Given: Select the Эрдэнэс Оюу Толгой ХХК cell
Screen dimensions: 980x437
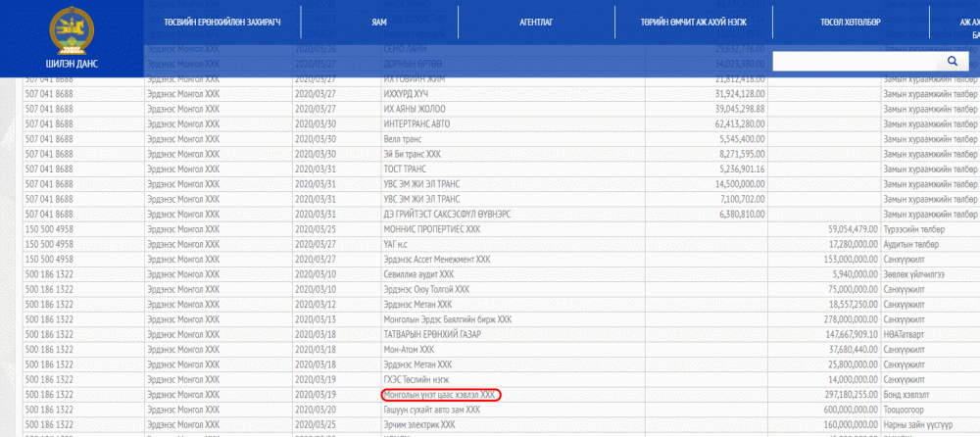Looking at the screenshot, I should [513, 289].
